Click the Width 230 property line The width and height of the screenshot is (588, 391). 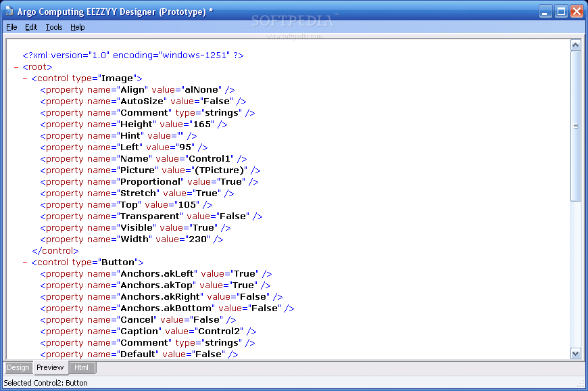pyautogui.click(x=132, y=239)
